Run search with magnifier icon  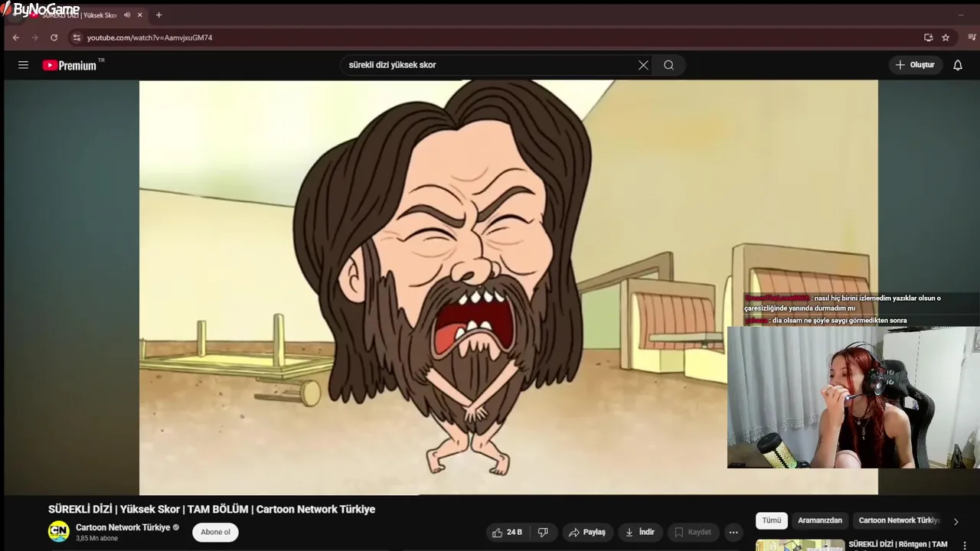point(668,65)
